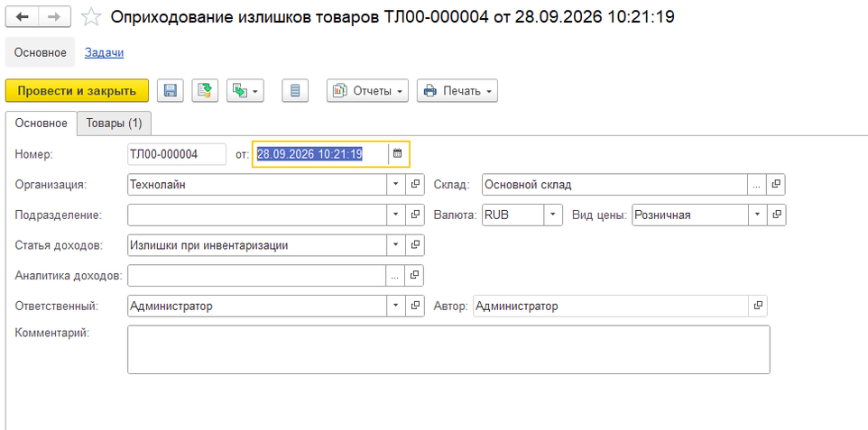Click the Вид цены field Розничная
868x430 pixels.
(x=690, y=215)
